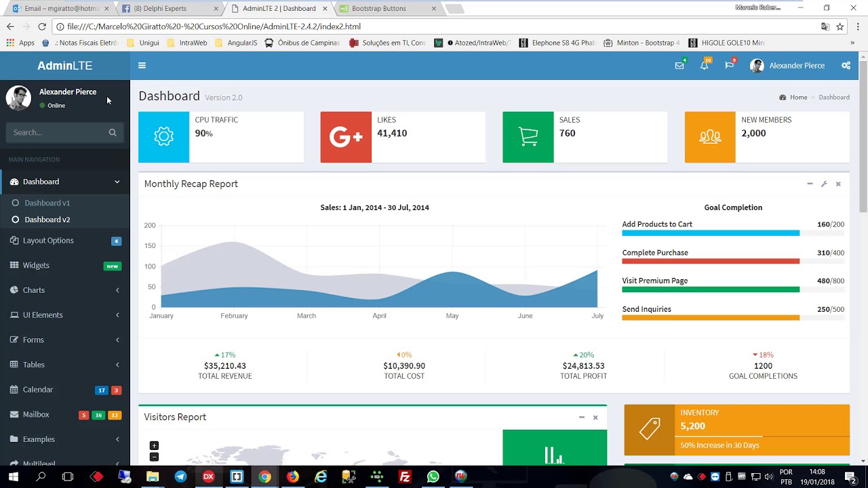Open the Monthly Recap wrench options
This screenshot has height=488, width=868.
(x=824, y=184)
